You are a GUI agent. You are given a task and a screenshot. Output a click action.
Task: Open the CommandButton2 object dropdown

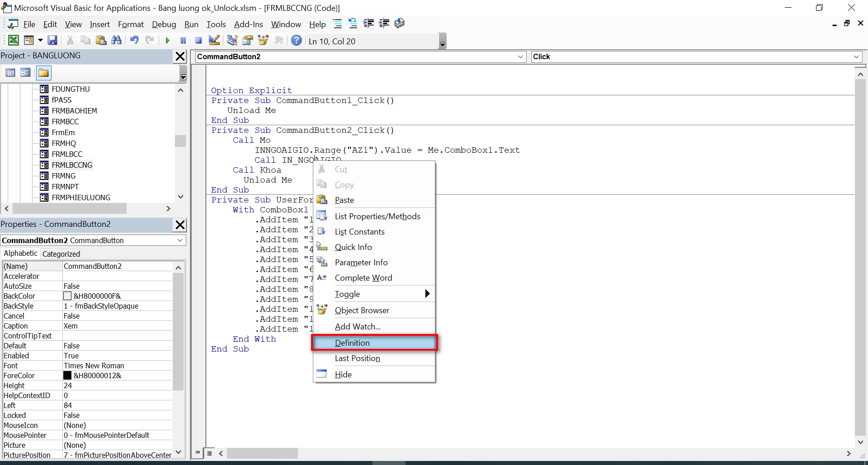click(x=520, y=57)
